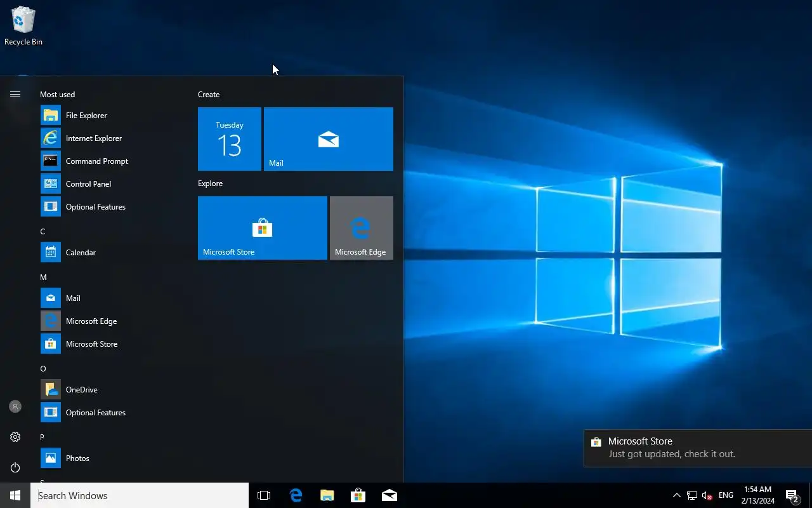Screen dimensions: 812x508
Task: Open the clock showing 1:54 AM
Action: tap(757, 495)
